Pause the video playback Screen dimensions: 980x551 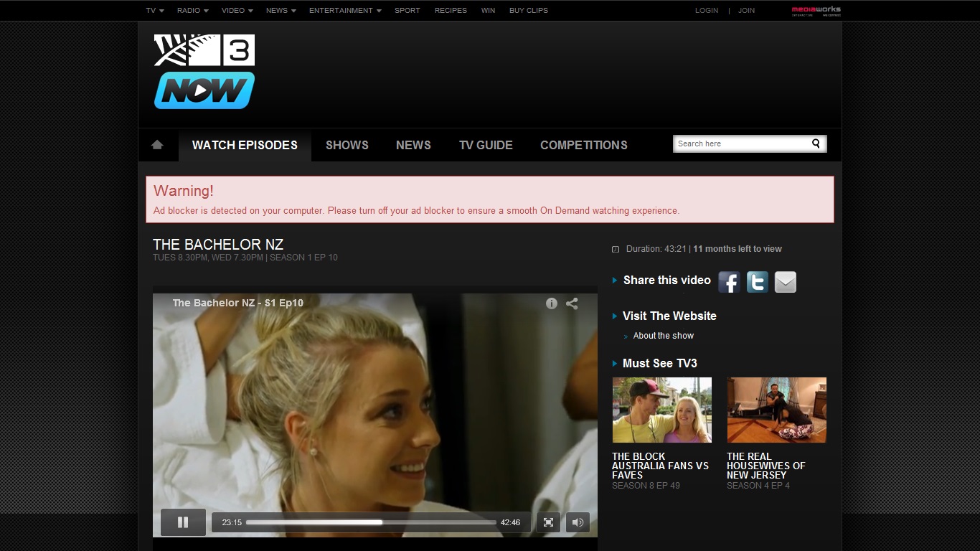point(183,522)
